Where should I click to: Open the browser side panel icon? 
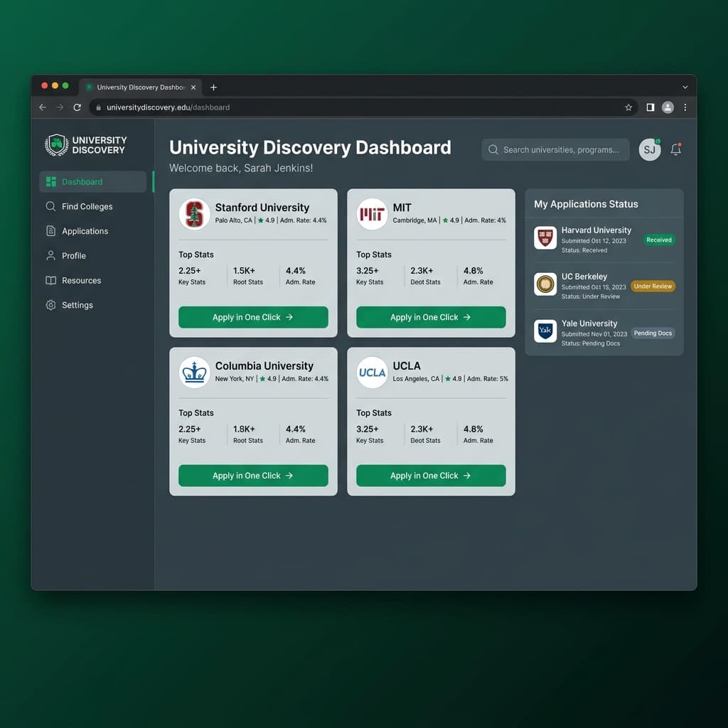point(650,107)
